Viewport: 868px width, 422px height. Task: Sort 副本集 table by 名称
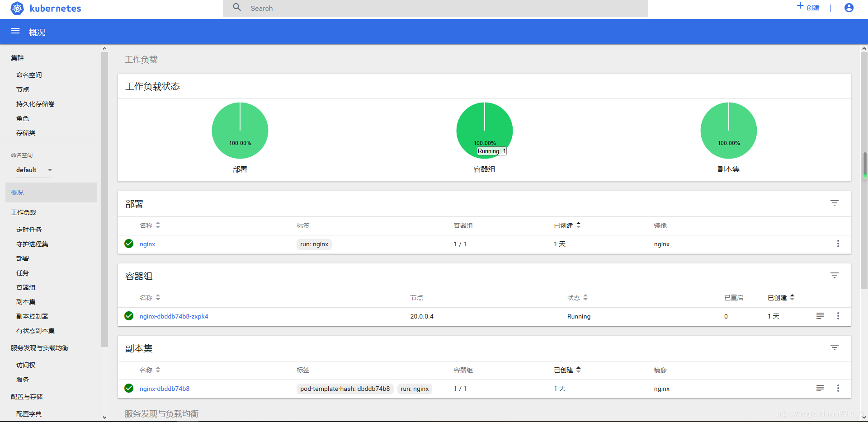point(150,370)
